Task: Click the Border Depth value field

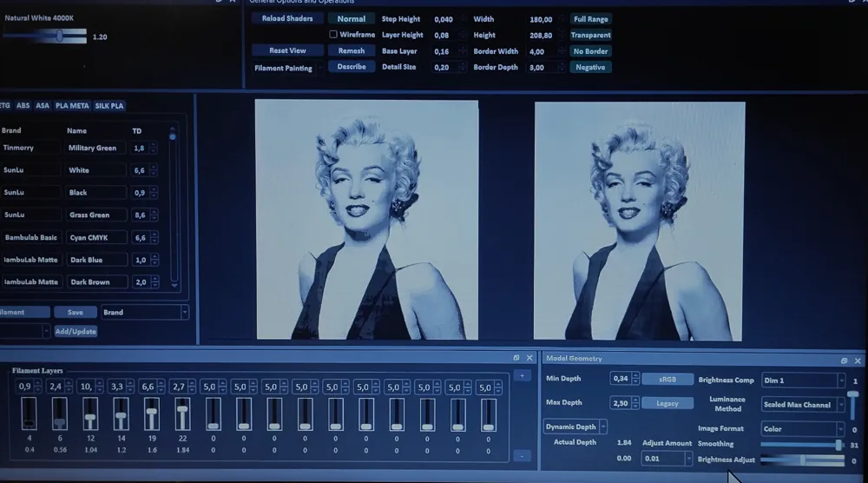Action: point(545,67)
